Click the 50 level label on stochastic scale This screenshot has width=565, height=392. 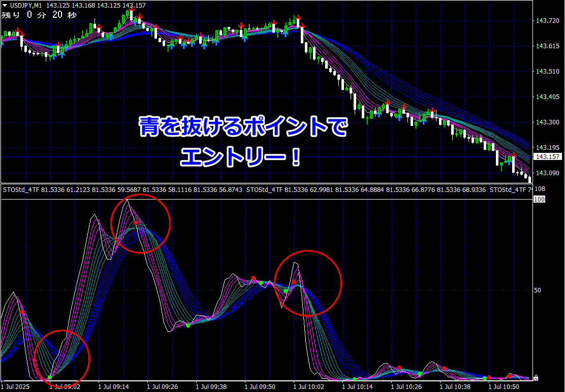537,290
